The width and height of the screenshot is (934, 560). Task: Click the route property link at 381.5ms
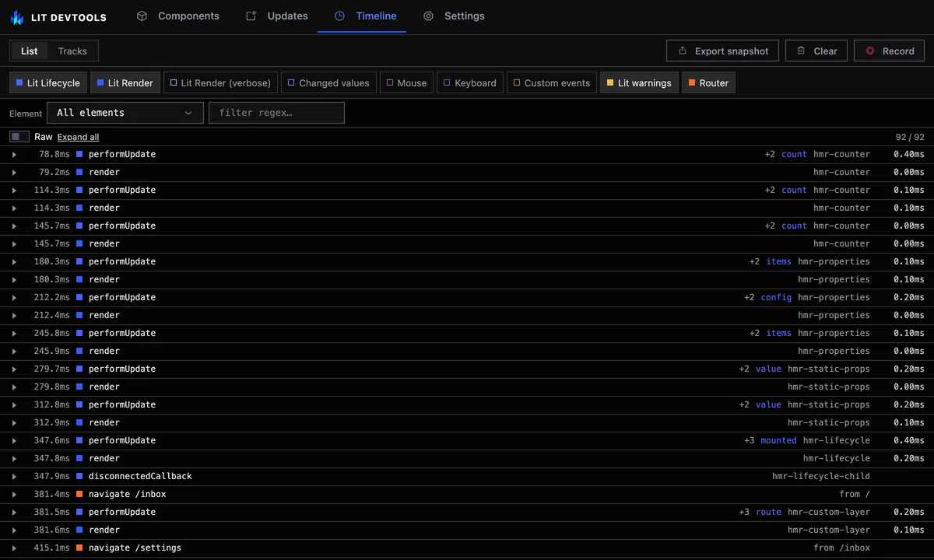(x=768, y=512)
